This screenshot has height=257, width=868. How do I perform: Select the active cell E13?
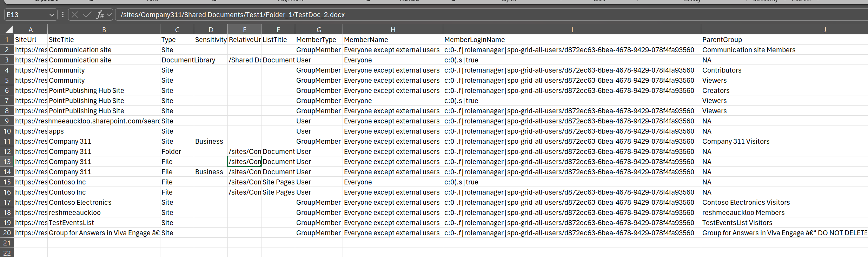click(x=244, y=162)
